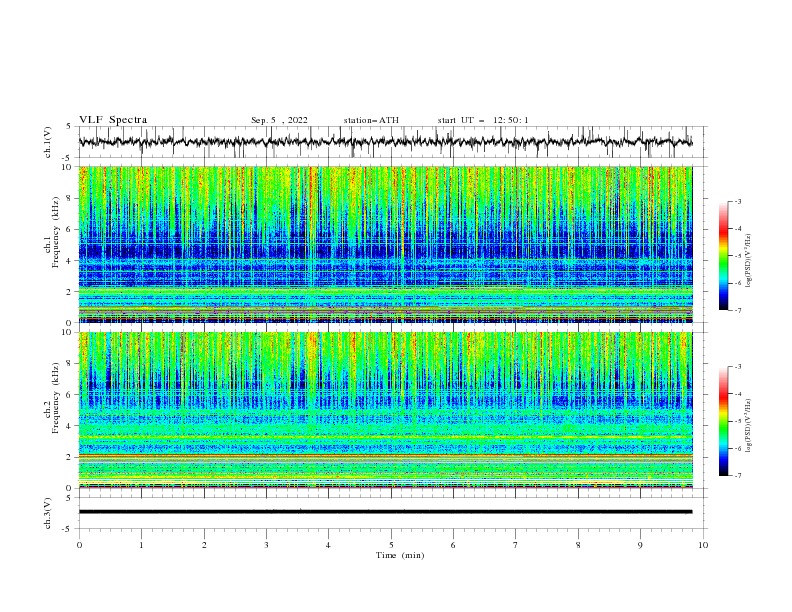
Task: Click time axis tick label "9"
Action: (640, 545)
